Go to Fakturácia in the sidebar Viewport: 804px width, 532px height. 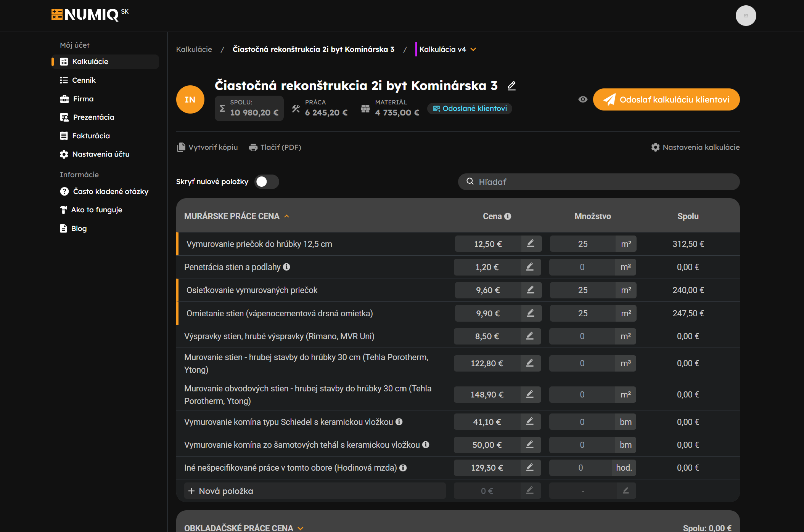coord(91,136)
